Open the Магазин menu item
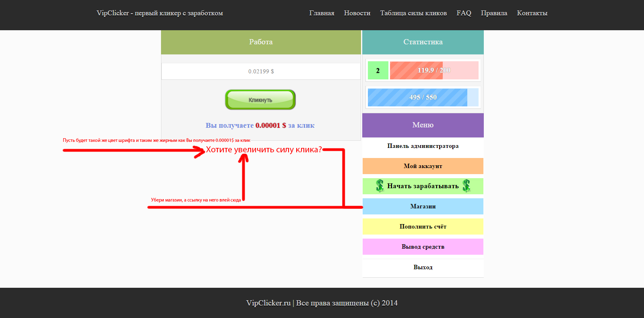Screen dimensions: 644x318 tap(423, 206)
